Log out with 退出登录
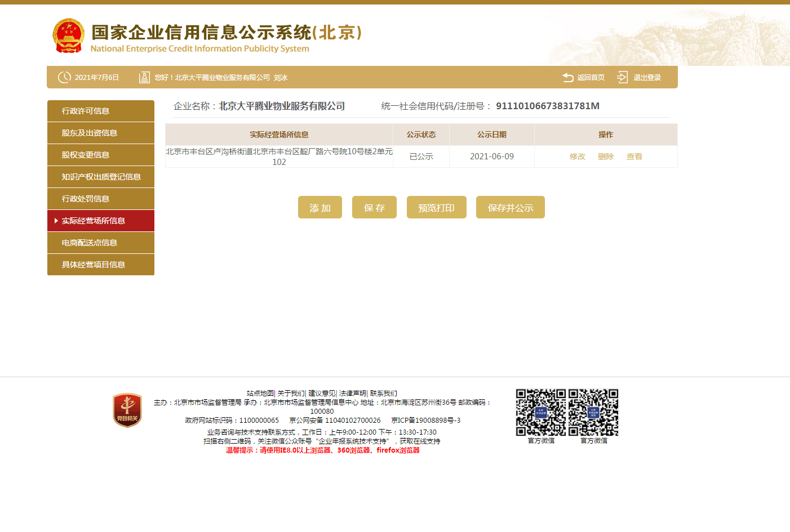The image size is (790, 532). [x=647, y=78]
